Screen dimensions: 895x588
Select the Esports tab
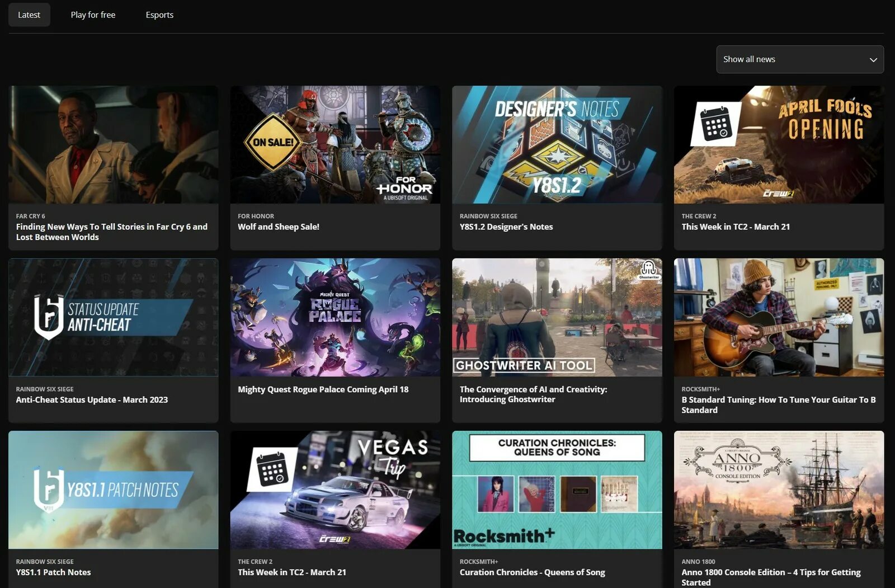[159, 15]
